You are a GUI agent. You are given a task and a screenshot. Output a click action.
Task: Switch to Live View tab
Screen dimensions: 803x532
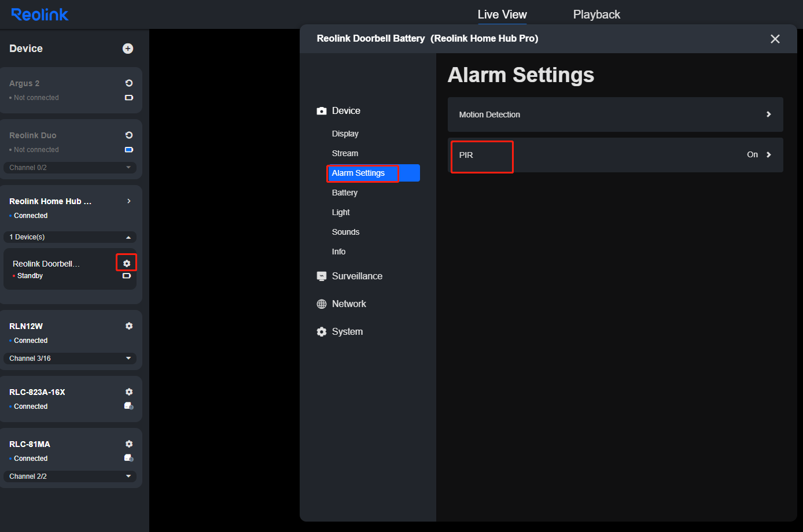coord(502,14)
